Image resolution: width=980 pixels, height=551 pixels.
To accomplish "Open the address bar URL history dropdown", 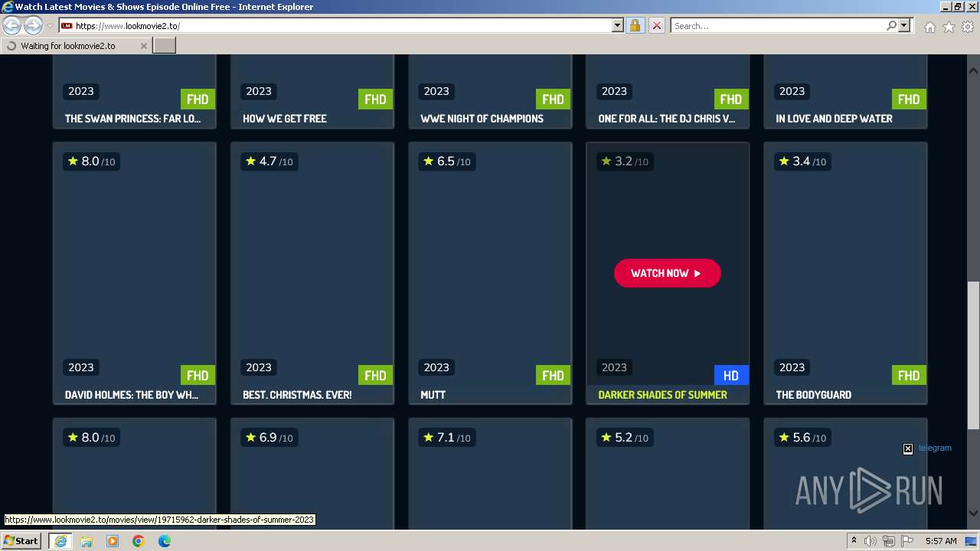I will pyautogui.click(x=618, y=25).
